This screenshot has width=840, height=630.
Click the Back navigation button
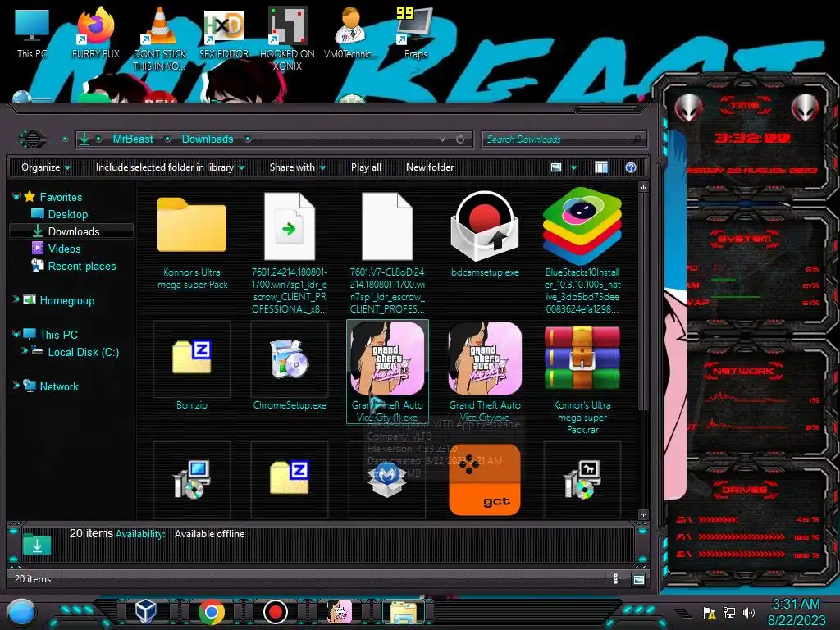point(33,139)
